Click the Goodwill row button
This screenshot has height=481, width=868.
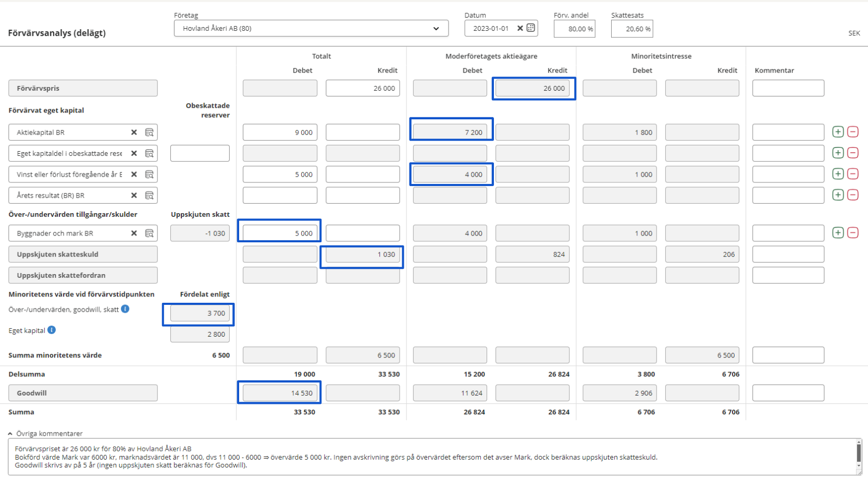click(83, 393)
